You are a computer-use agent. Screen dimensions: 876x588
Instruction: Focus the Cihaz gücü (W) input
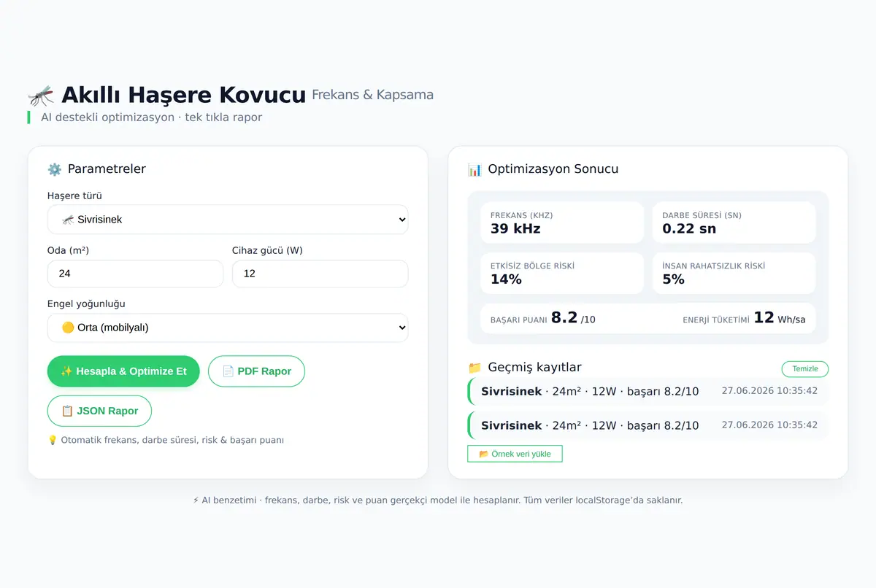click(320, 274)
